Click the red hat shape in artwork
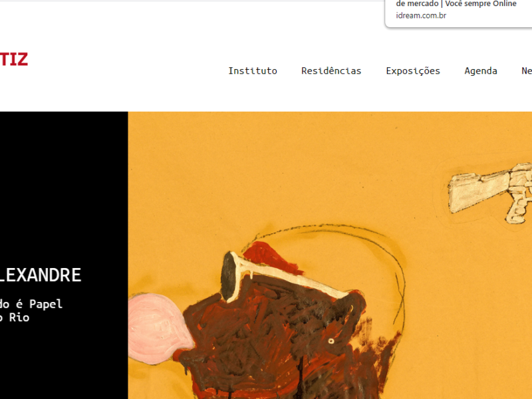Image resolution: width=532 pixels, height=399 pixels. pos(271,258)
